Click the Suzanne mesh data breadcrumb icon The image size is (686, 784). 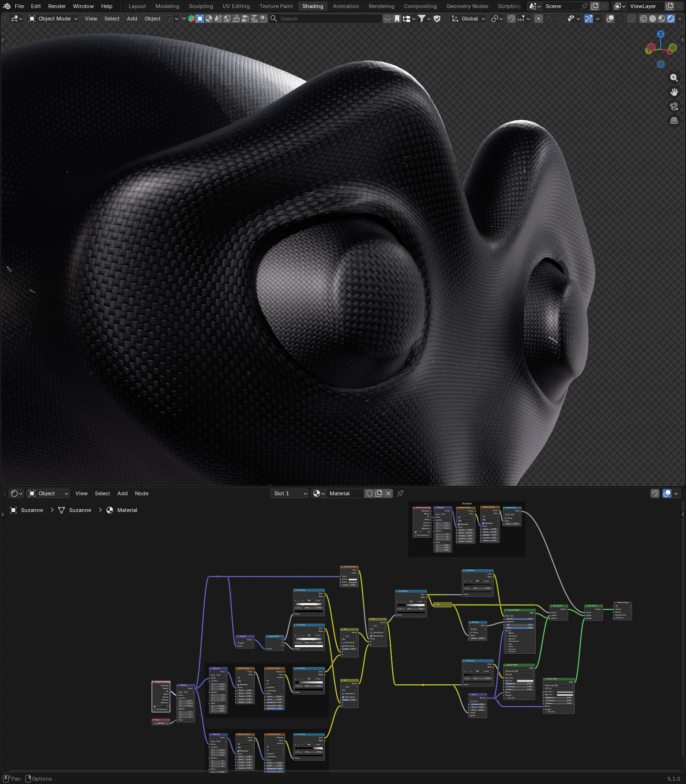tap(62, 510)
